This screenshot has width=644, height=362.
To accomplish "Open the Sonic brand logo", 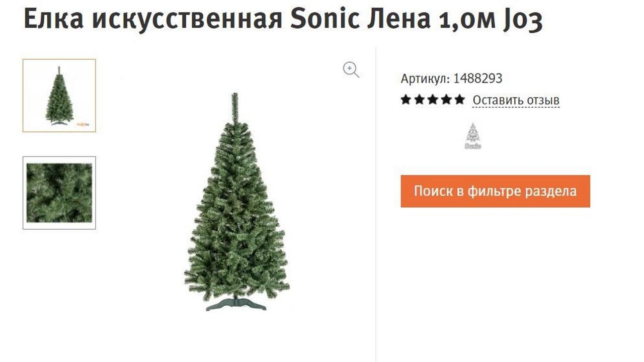I will point(472,136).
